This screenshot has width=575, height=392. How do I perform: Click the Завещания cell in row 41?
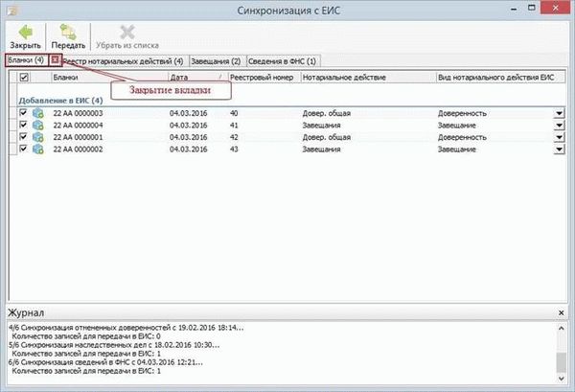pyautogui.click(x=321, y=126)
